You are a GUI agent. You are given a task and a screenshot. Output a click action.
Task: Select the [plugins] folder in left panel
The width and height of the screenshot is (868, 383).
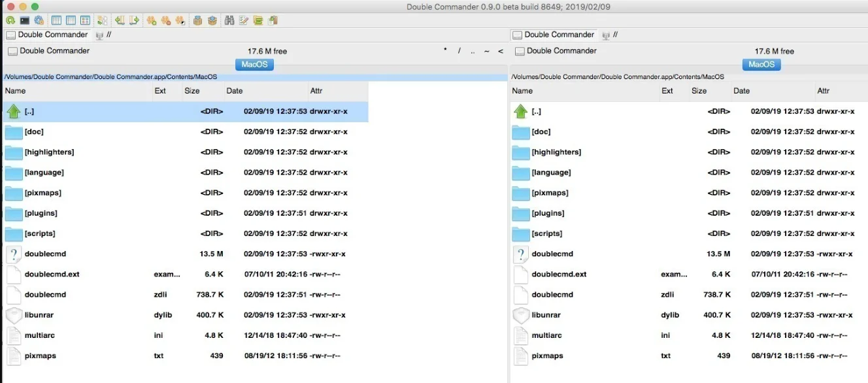point(41,213)
